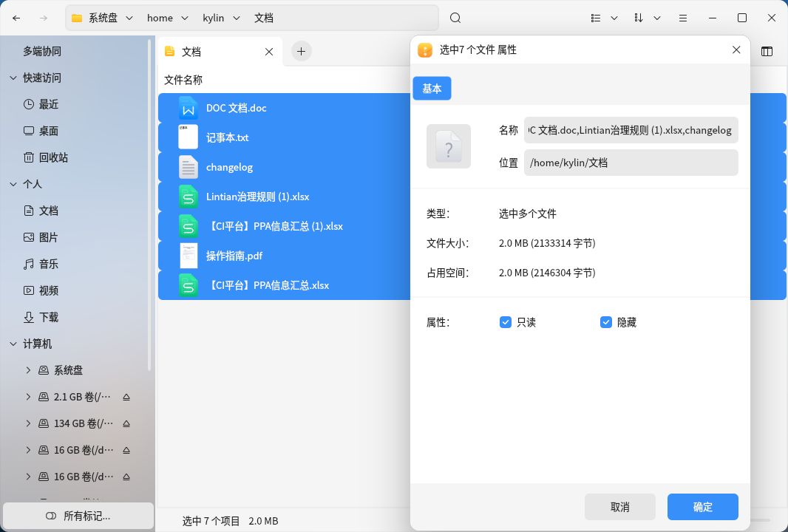Go back with the left arrow
788x532 pixels.
coord(16,18)
